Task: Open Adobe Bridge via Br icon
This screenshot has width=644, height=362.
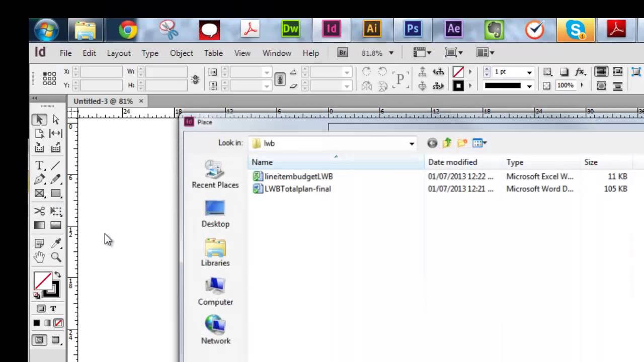Action: [x=343, y=53]
